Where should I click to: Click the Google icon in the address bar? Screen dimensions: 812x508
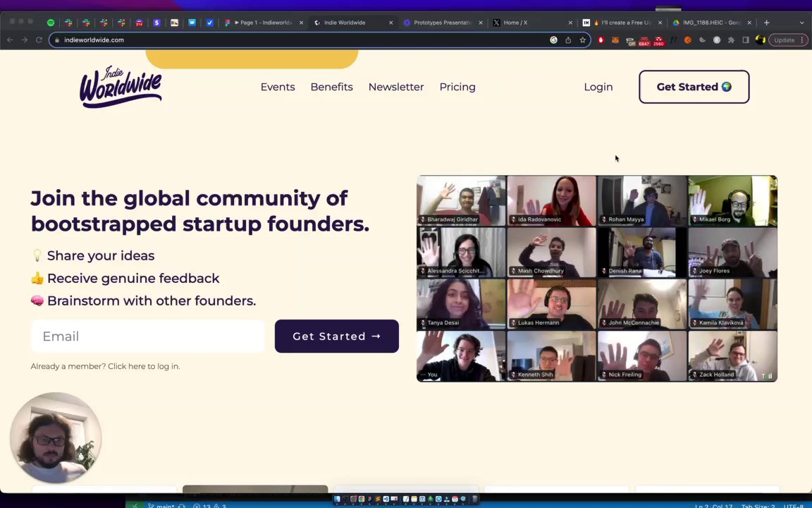(x=553, y=40)
